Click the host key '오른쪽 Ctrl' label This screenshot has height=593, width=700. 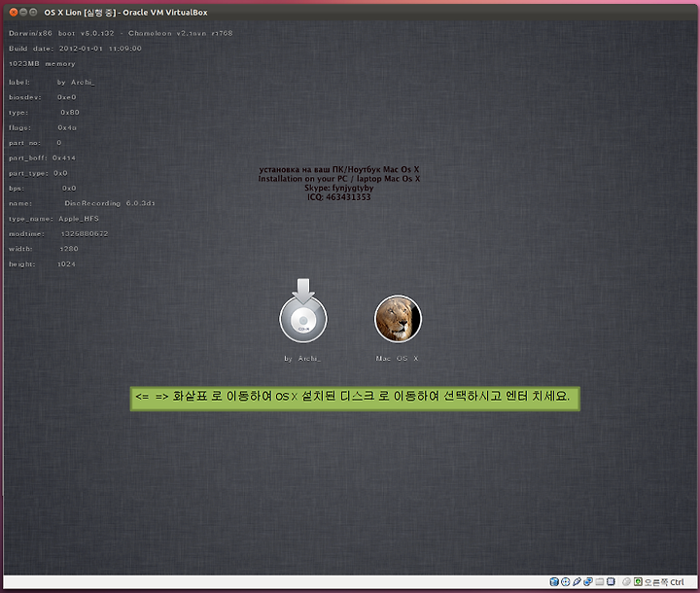coord(664,582)
